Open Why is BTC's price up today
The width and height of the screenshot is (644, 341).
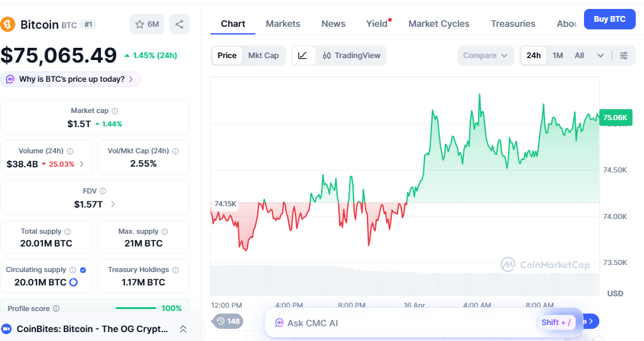71,79
